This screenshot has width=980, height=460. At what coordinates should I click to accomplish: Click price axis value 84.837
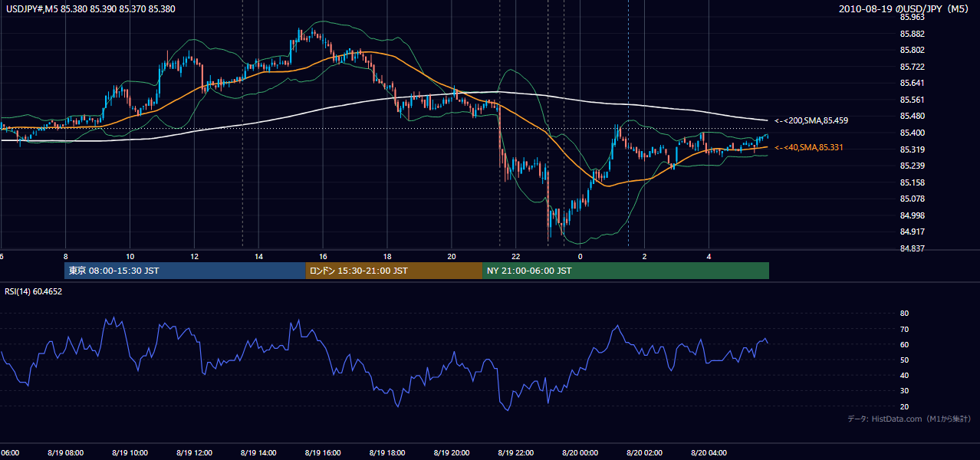point(912,248)
